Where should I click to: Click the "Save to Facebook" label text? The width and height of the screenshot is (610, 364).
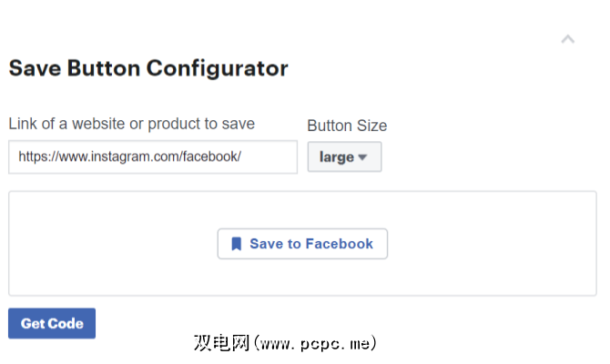[x=311, y=244]
